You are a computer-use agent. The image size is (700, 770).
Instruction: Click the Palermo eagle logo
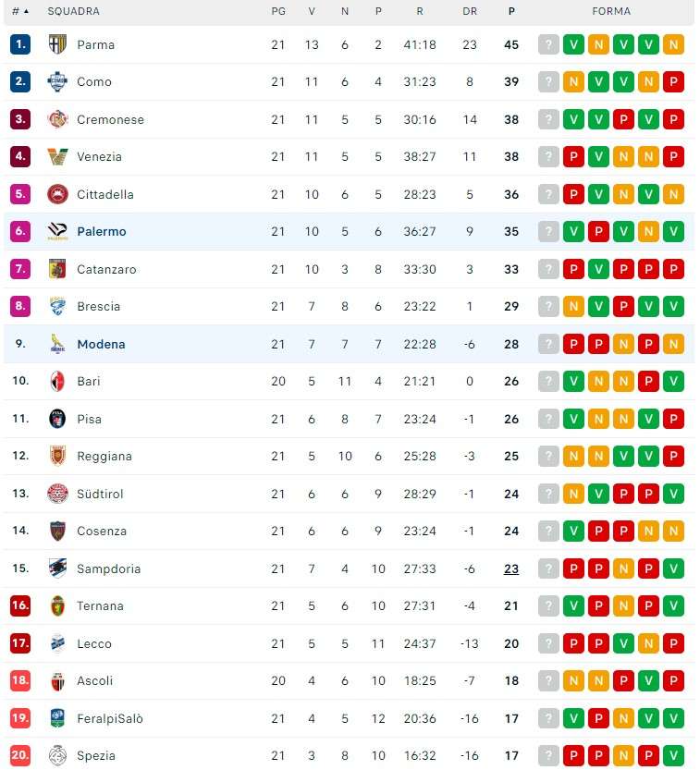(x=57, y=231)
